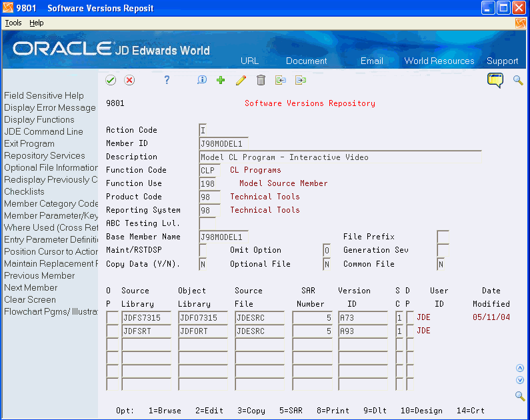The height and width of the screenshot is (420, 530).
Task: Select Field Sensitive Help in sidebar
Action: click(x=43, y=95)
